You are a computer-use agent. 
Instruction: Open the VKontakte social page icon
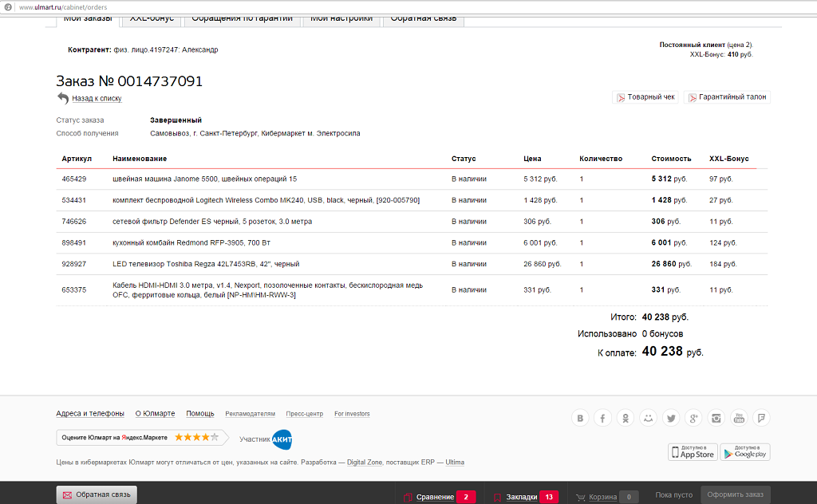pyautogui.click(x=580, y=418)
